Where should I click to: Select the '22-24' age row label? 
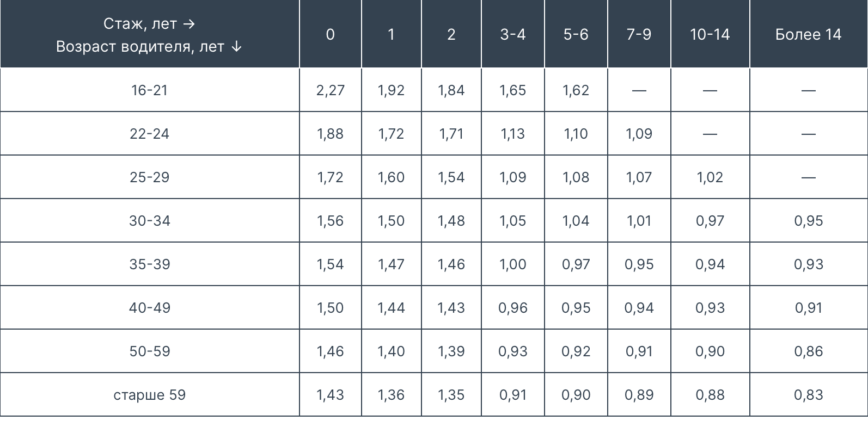click(x=149, y=134)
